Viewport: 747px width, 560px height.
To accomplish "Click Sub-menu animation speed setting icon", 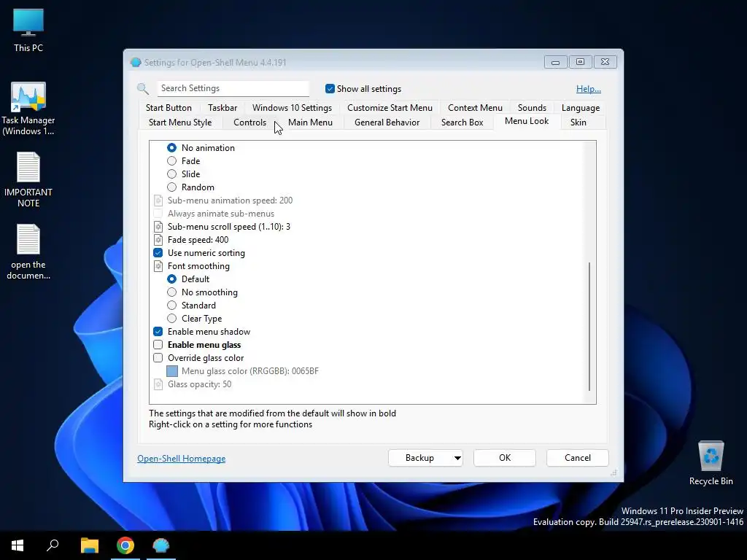I will coord(158,201).
